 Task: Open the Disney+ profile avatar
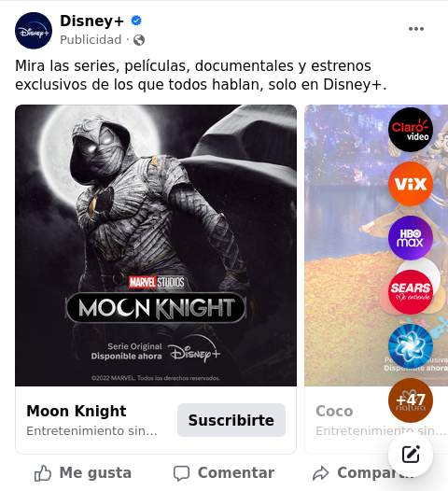point(34,31)
